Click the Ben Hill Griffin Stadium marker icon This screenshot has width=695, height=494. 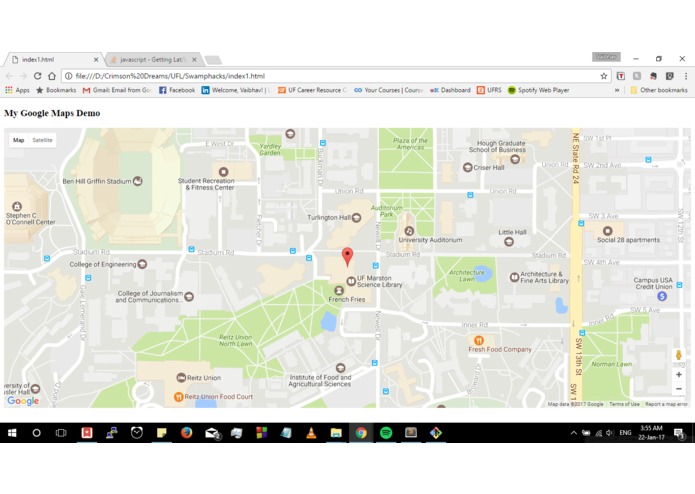click(x=138, y=181)
